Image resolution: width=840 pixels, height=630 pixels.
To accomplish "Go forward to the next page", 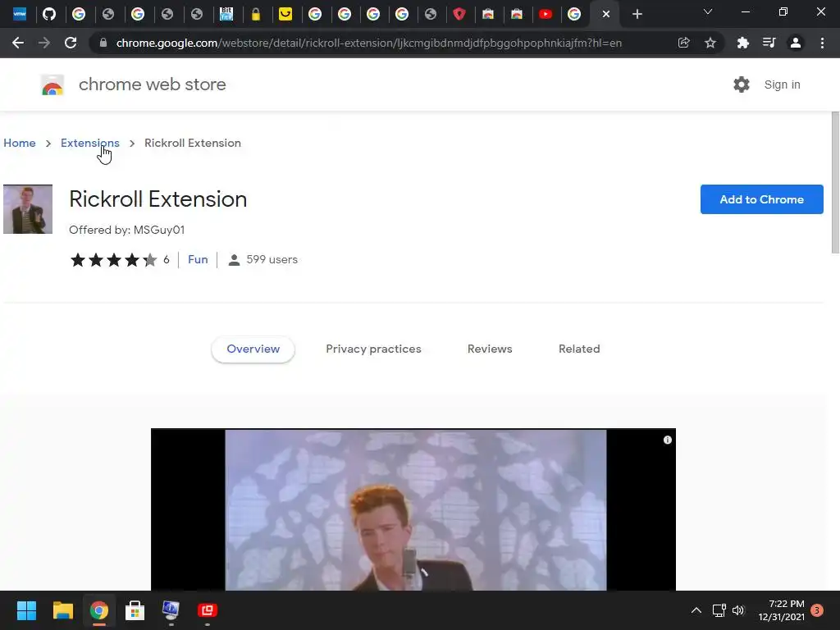I will 44,43.
